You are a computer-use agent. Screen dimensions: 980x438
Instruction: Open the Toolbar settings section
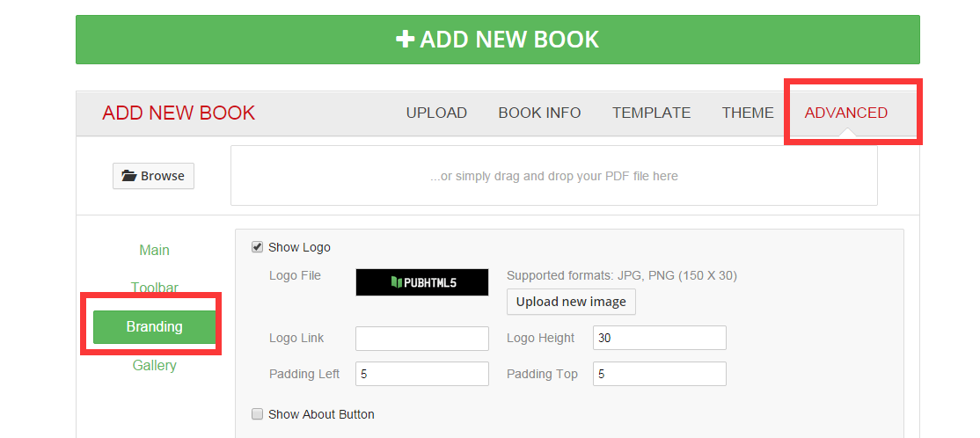(154, 288)
